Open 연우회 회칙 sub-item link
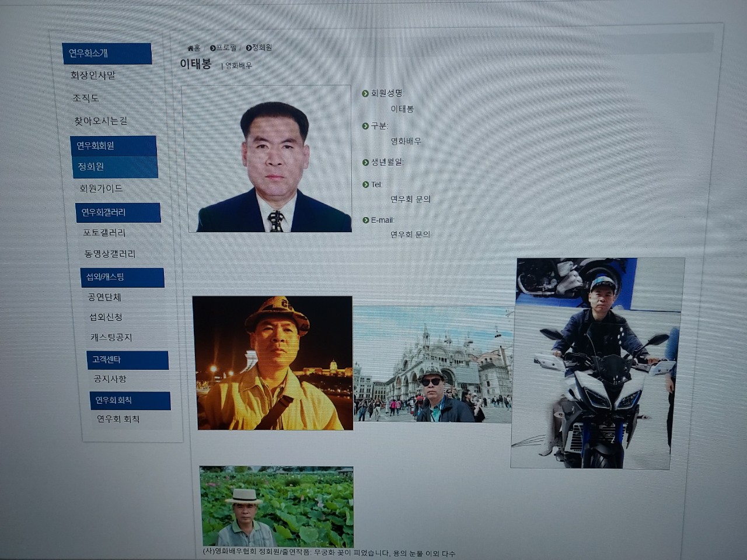This screenshot has width=747, height=560. point(118,419)
